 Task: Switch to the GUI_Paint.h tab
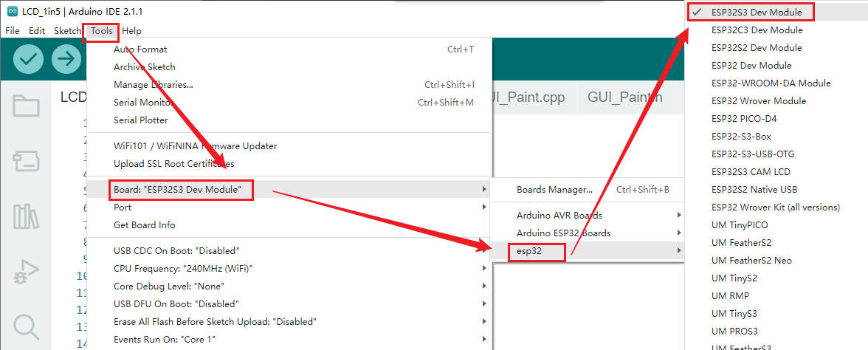624,97
